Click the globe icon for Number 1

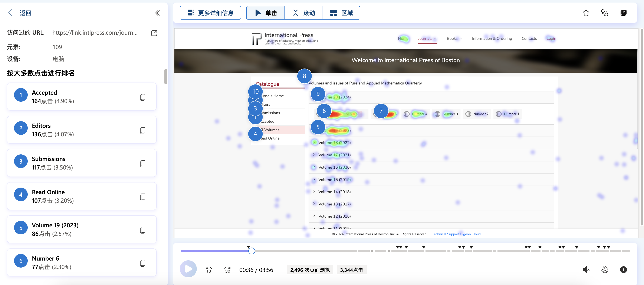point(499,114)
